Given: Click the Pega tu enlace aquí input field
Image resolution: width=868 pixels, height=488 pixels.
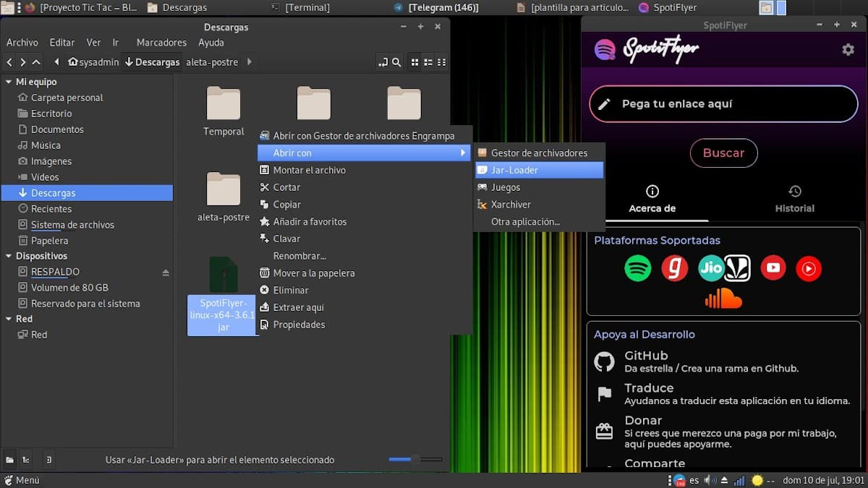Looking at the screenshot, I should coord(723,103).
